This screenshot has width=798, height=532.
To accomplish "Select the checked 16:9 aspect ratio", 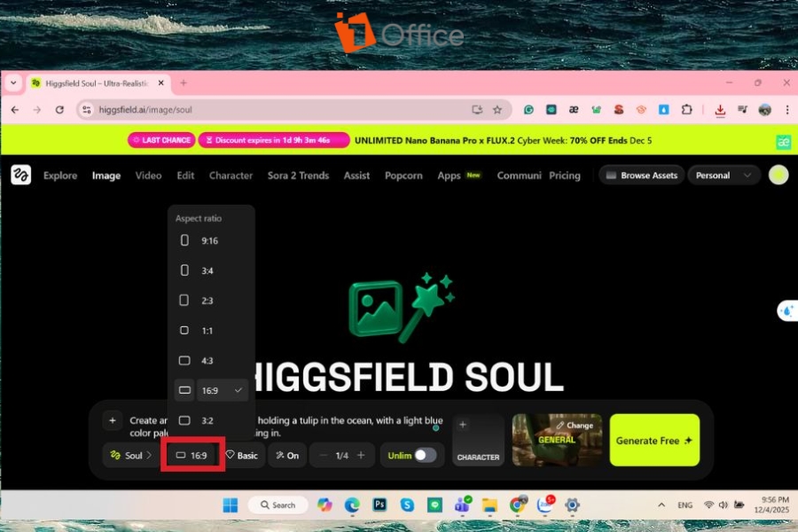I will coord(210,390).
